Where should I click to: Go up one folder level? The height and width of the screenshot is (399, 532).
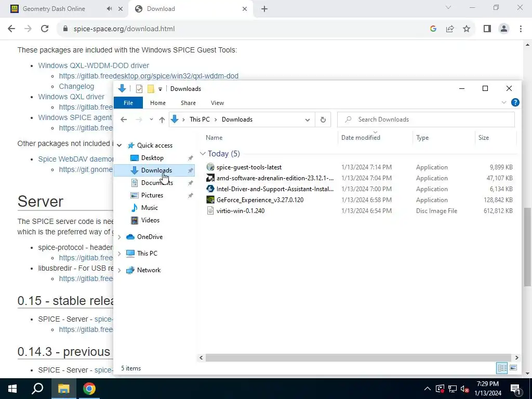162,119
